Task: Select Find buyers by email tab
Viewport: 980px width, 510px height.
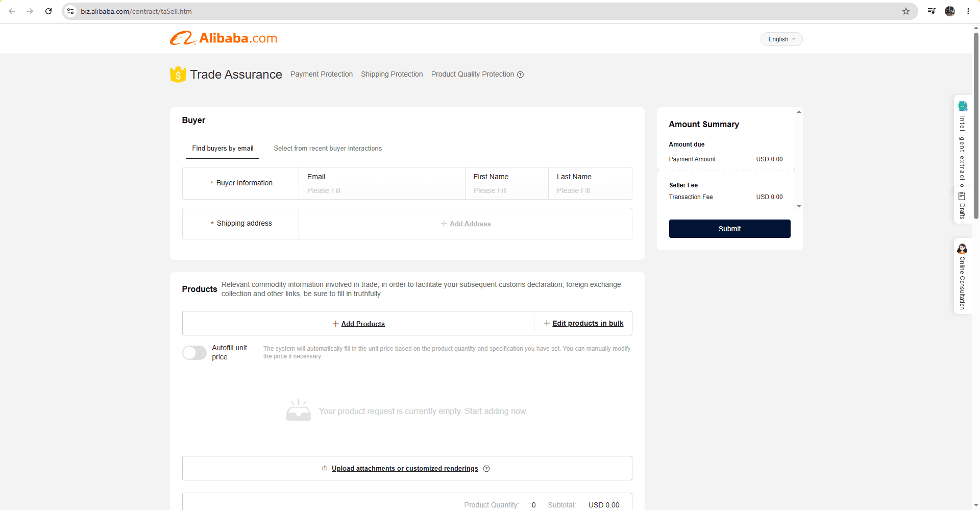Action: [223, 149]
